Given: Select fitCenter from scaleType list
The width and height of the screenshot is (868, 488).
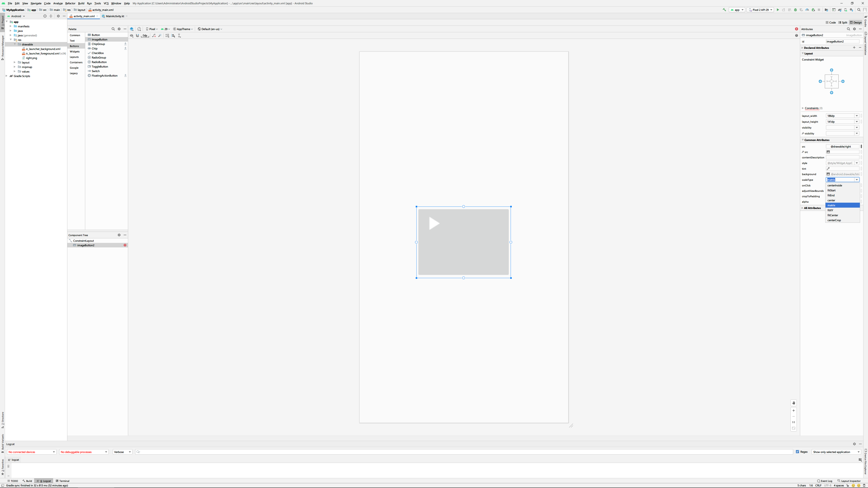Looking at the screenshot, I should 833,215.
